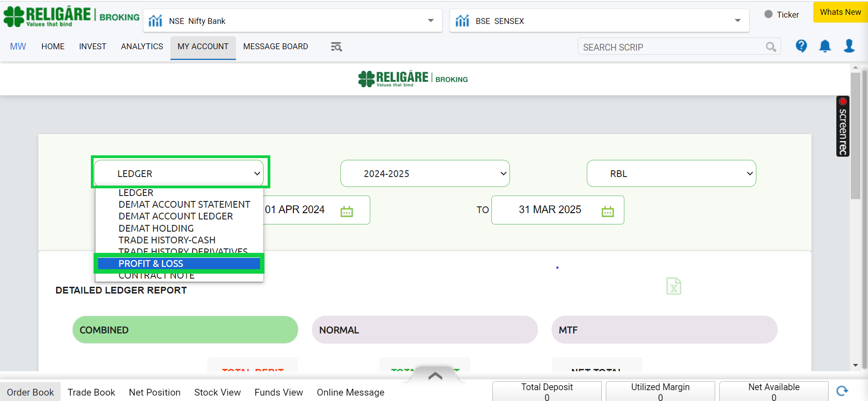
Task: Select the COMBINED ledger view
Action: [185, 330]
